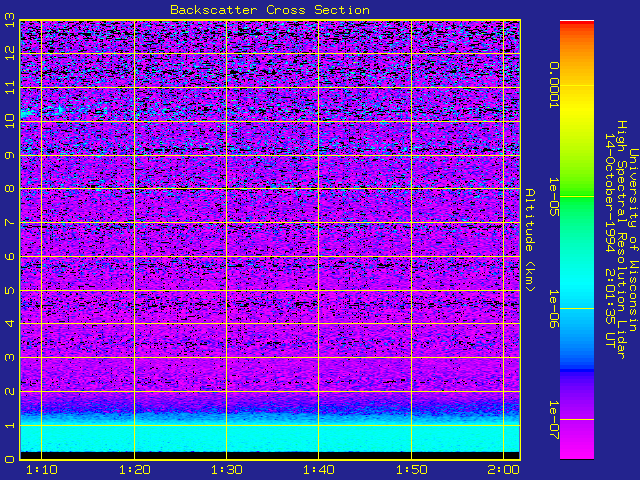Click altitude label 1 on axis
Viewport: 640px width, 480px height.
(9, 425)
